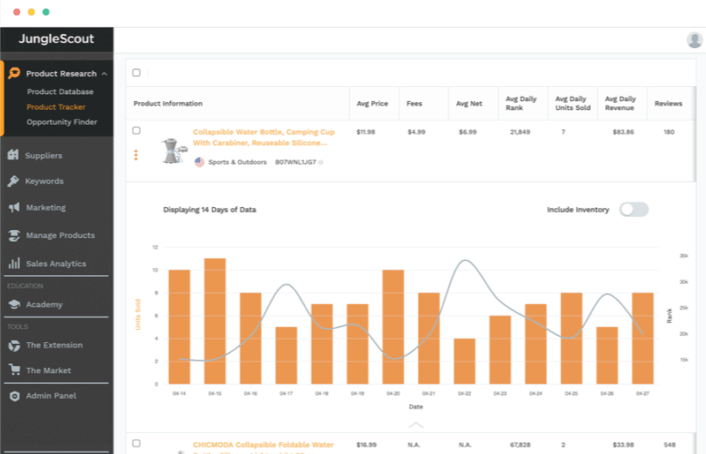Click the Academy graduation cap icon
The image size is (706, 454).
pyautogui.click(x=14, y=304)
